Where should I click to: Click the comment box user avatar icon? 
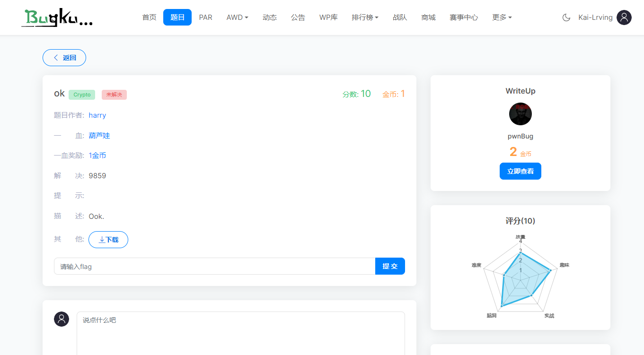pyautogui.click(x=62, y=319)
